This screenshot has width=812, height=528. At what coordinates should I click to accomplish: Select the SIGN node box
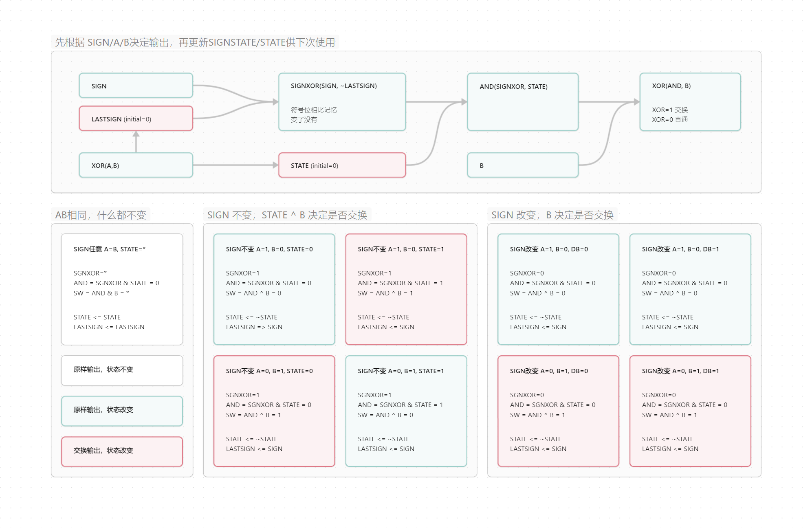click(x=136, y=86)
